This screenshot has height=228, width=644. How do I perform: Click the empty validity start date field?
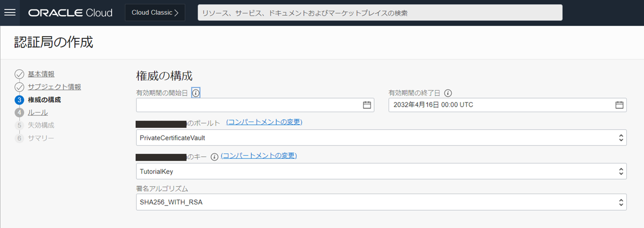pyautogui.click(x=248, y=105)
